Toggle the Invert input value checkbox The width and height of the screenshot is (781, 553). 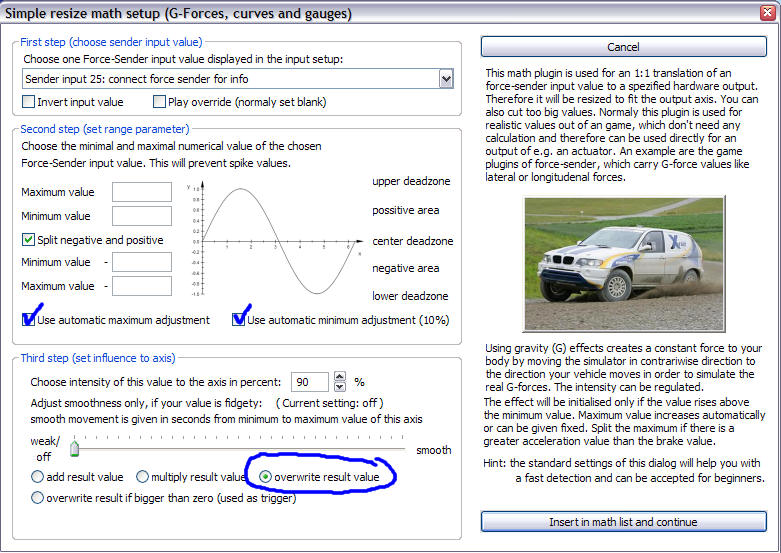[28, 102]
